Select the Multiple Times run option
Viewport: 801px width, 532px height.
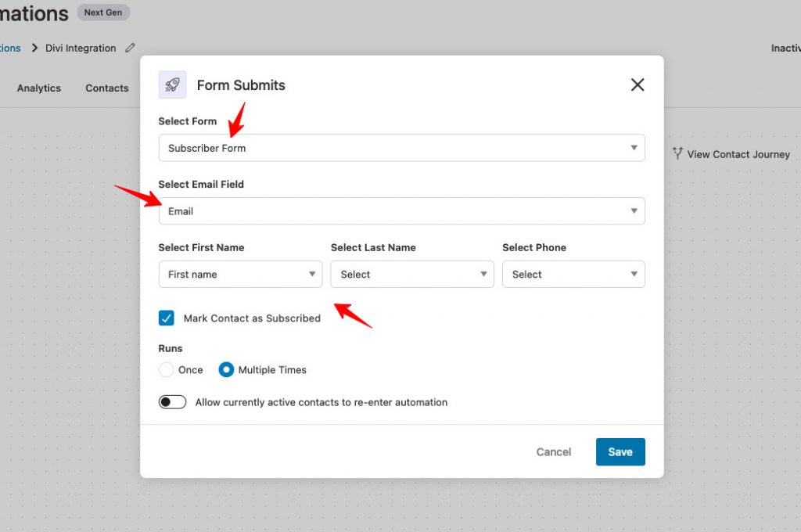click(x=226, y=369)
